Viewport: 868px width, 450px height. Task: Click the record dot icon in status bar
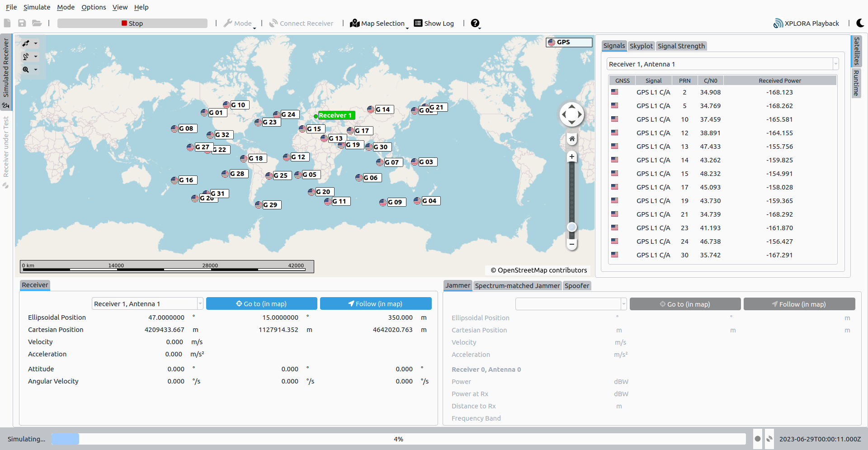(x=758, y=439)
